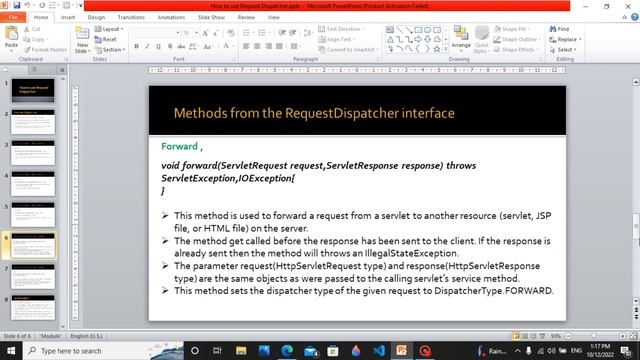Screen dimensions: 640x360
Task: Click Fit slide to current window icon
Action: point(633,336)
